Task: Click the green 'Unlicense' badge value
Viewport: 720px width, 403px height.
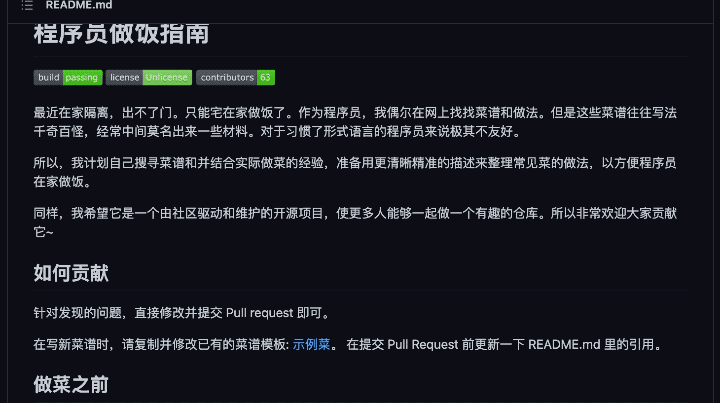Action: click(x=167, y=78)
